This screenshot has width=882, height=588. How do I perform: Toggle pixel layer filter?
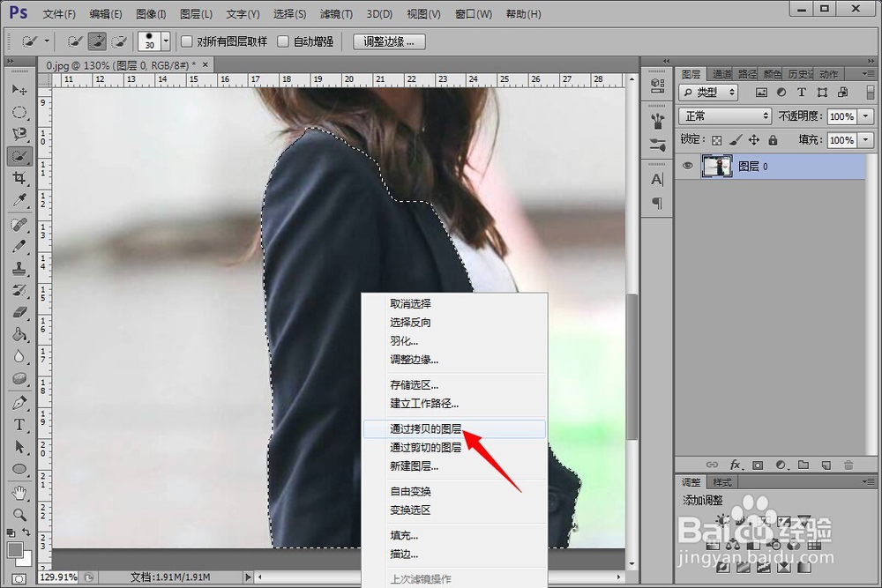tap(762, 93)
